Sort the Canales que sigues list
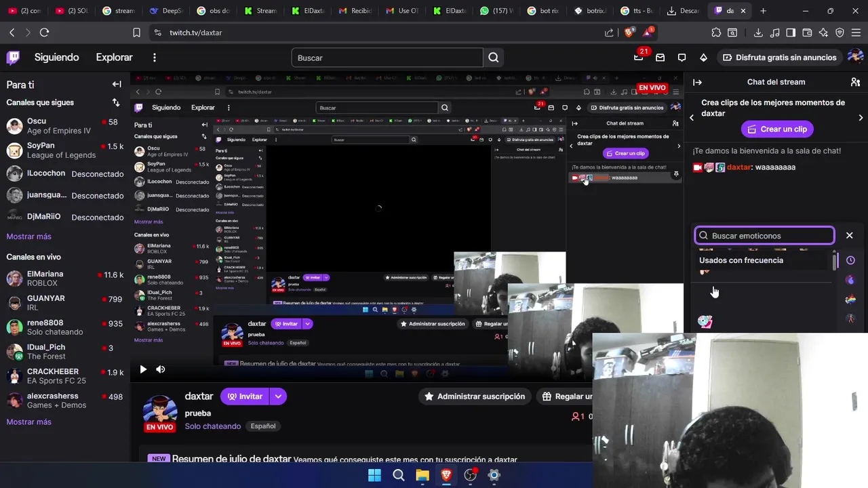868x488 pixels. 116,102
